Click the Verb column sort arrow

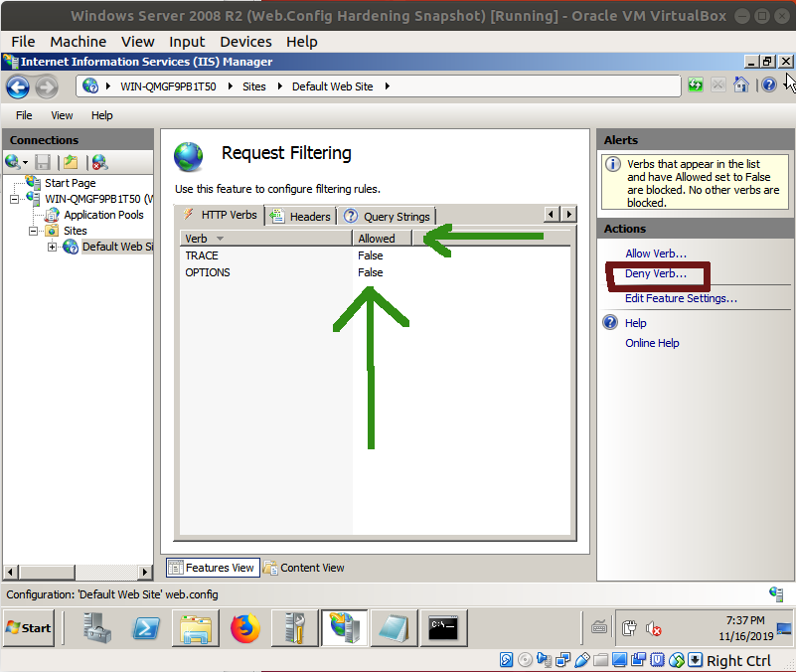220,239
